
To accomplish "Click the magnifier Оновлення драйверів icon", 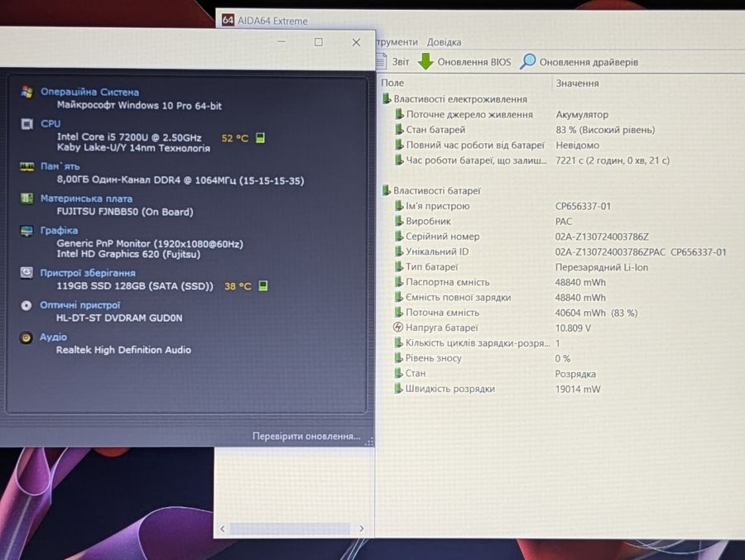I will tap(528, 61).
